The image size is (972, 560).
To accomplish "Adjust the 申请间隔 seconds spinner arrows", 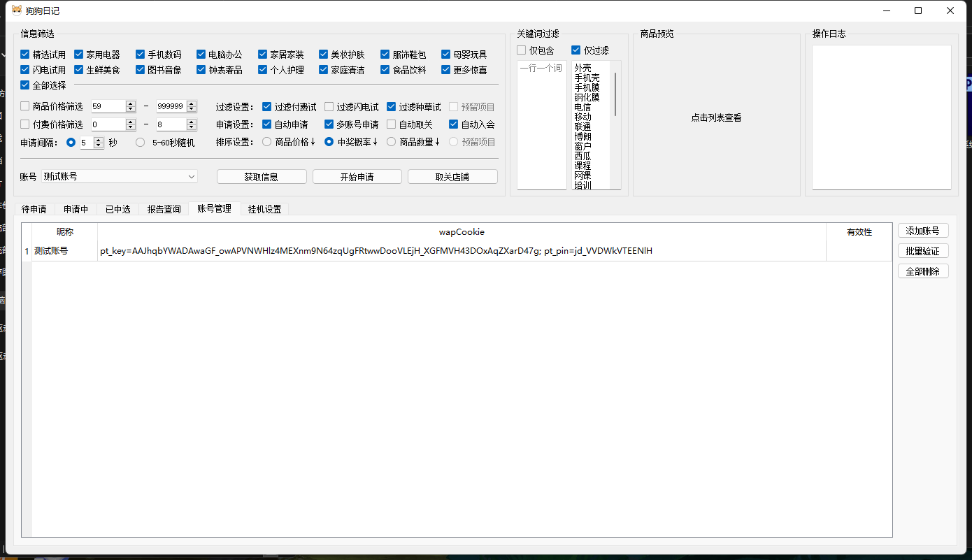I will tap(99, 143).
